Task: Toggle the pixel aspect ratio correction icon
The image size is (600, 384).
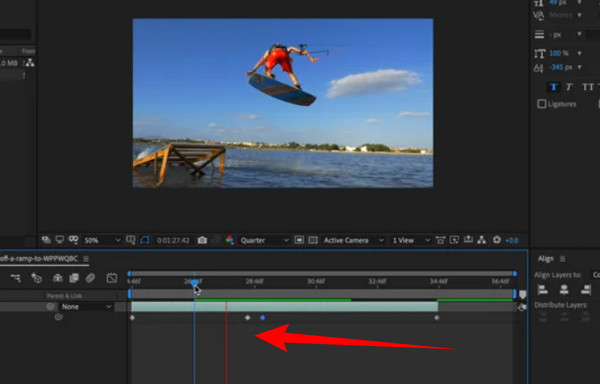Action: [x=440, y=240]
